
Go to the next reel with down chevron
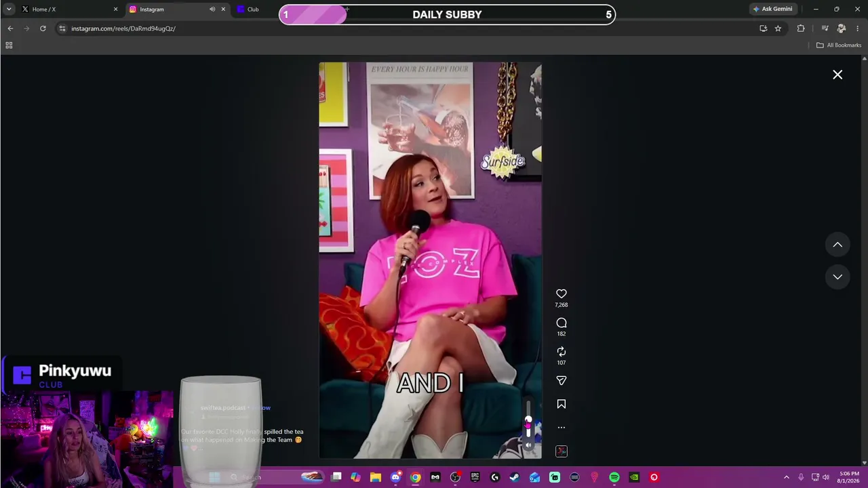[x=837, y=277]
